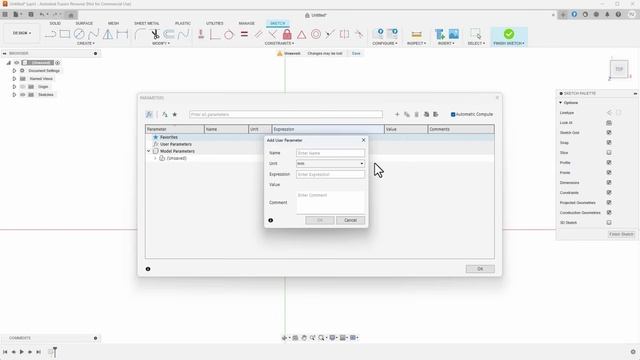Click the Insert image icon
640x360 pixels.
(x=453, y=34)
